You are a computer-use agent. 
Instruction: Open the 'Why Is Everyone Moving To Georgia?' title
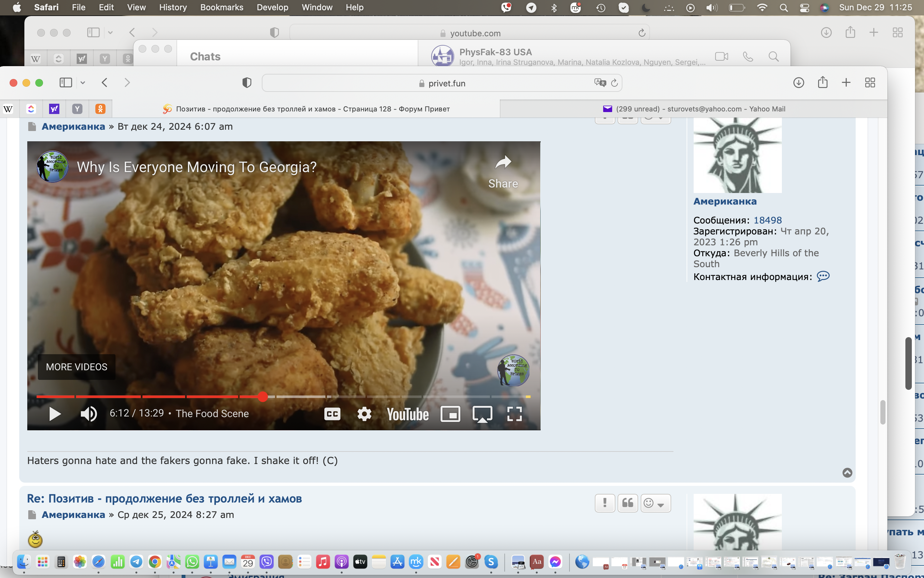pos(197,167)
